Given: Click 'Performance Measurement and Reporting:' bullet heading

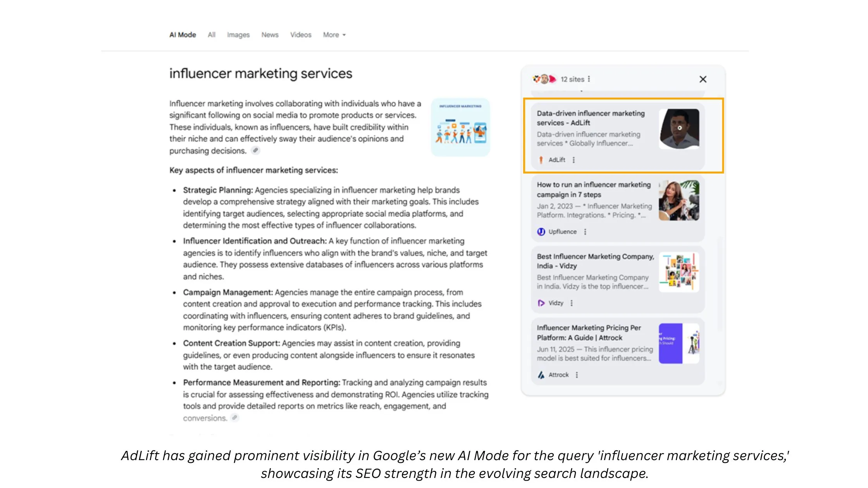Looking at the screenshot, I should click(262, 383).
